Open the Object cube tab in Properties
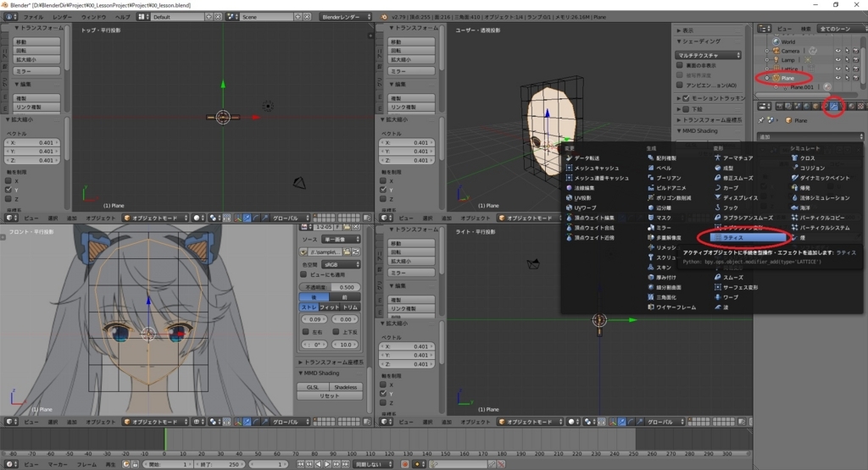The width and height of the screenshot is (868, 470). point(815,106)
